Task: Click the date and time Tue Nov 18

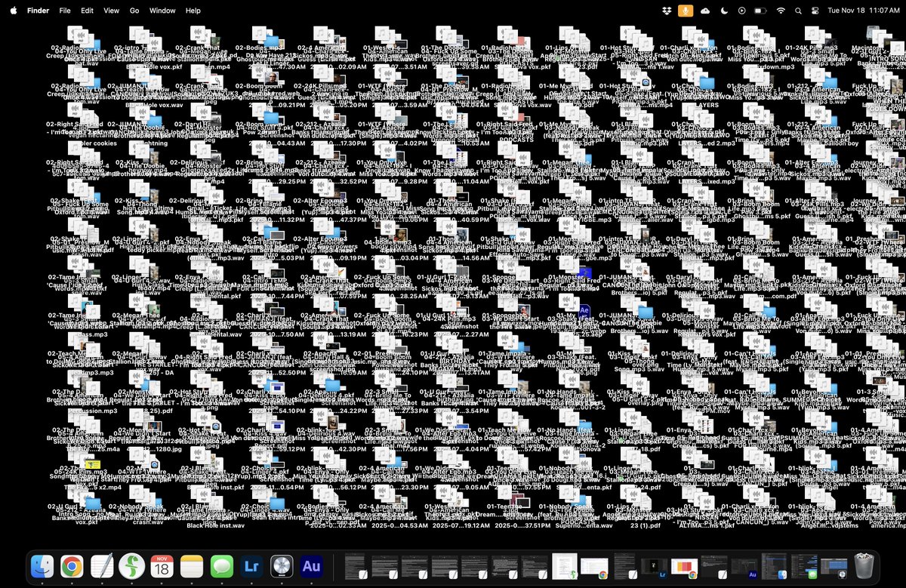Action: click(x=863, y=11)
